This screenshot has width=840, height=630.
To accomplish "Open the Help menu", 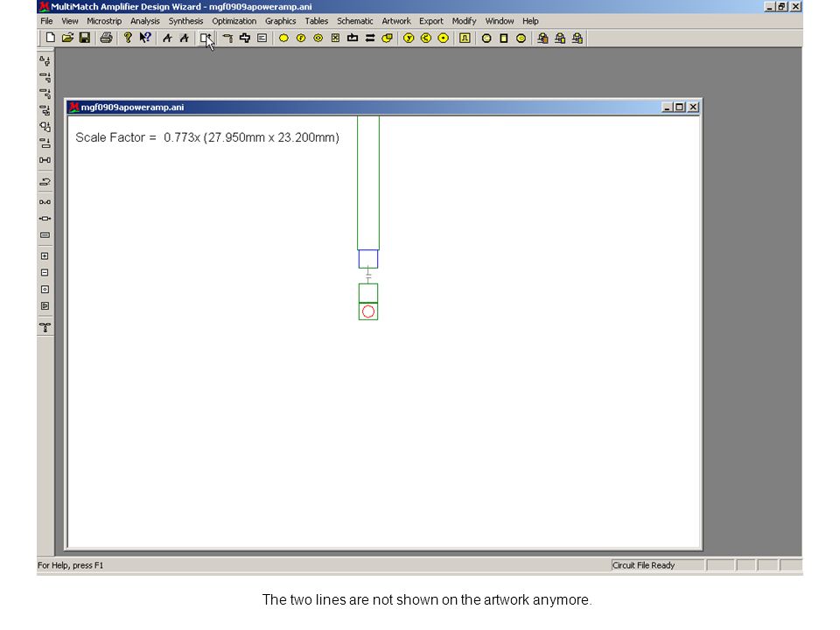I will point(530,21).
